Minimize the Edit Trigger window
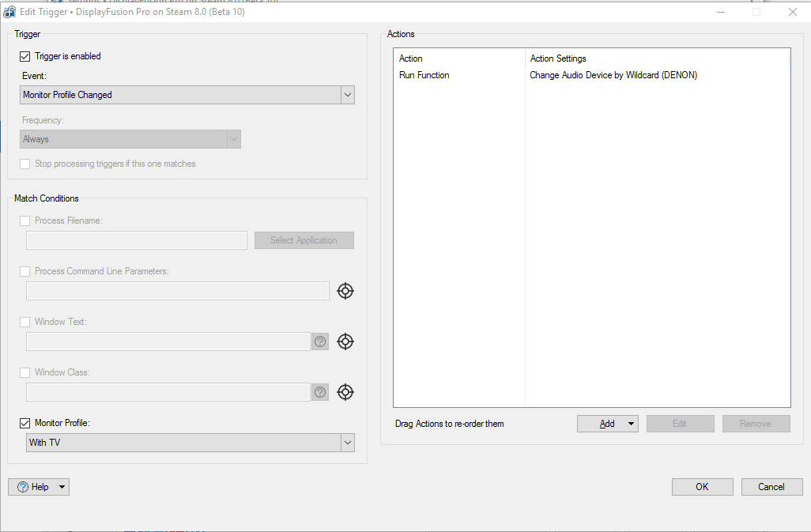The image size is (811, 532). click(x=719, y=12)
